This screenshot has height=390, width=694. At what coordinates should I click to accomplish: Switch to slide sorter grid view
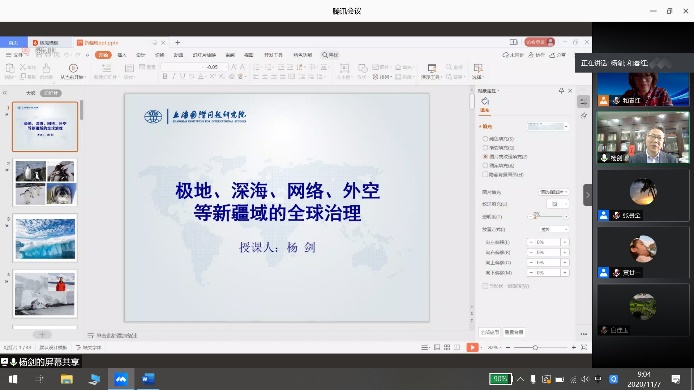(447, 348)
